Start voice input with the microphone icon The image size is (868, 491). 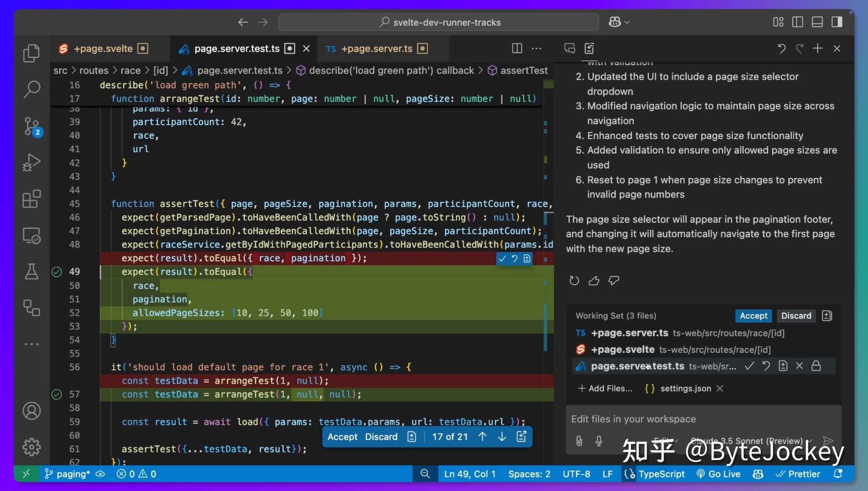point(598,441)
